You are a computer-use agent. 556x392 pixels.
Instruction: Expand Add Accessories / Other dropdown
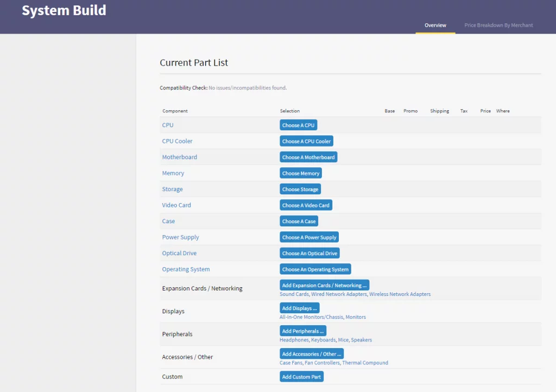[312, 354]
